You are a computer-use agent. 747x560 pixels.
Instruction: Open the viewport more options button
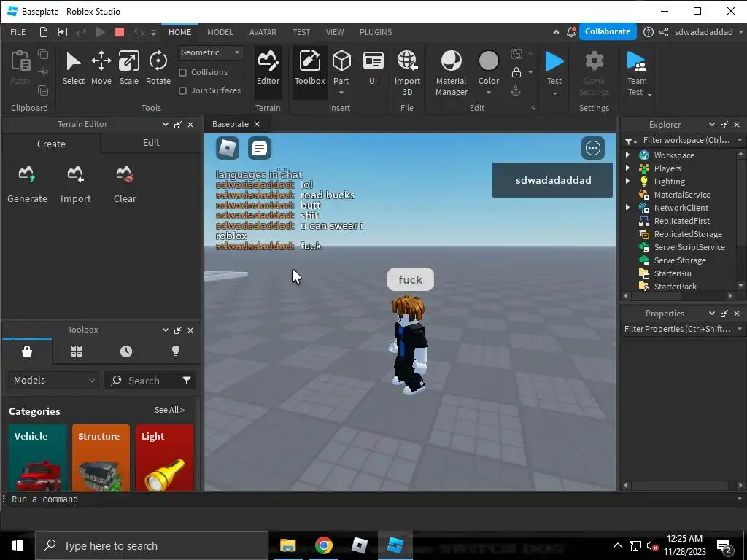(592, 148)
